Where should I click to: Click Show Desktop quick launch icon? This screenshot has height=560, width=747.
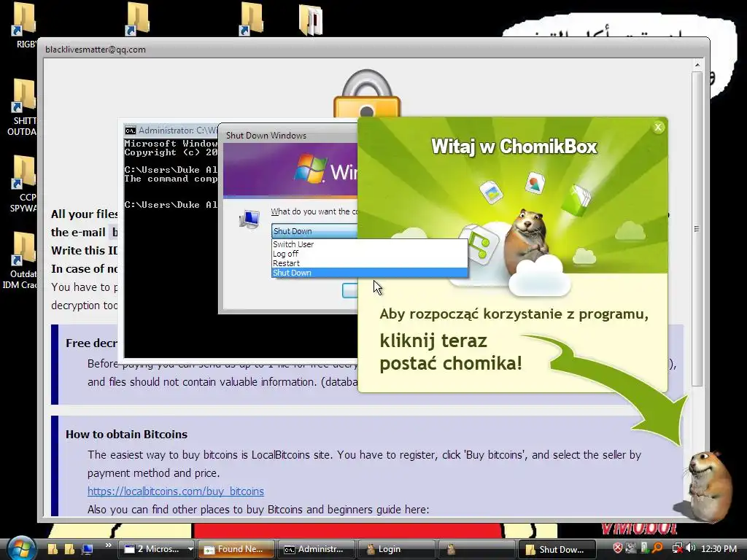pyautogui.click(x=88, y=549)
